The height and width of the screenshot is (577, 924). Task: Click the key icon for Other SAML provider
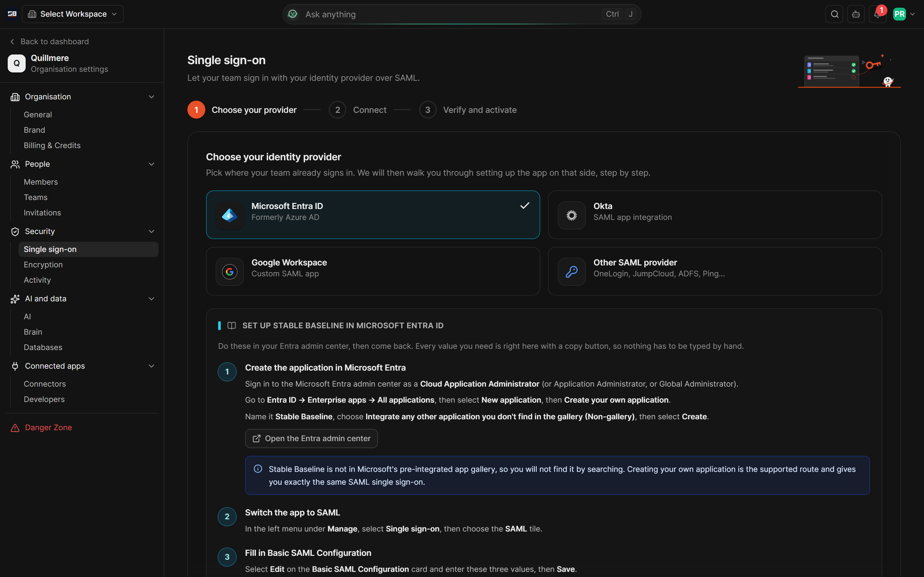pos(571,272)
